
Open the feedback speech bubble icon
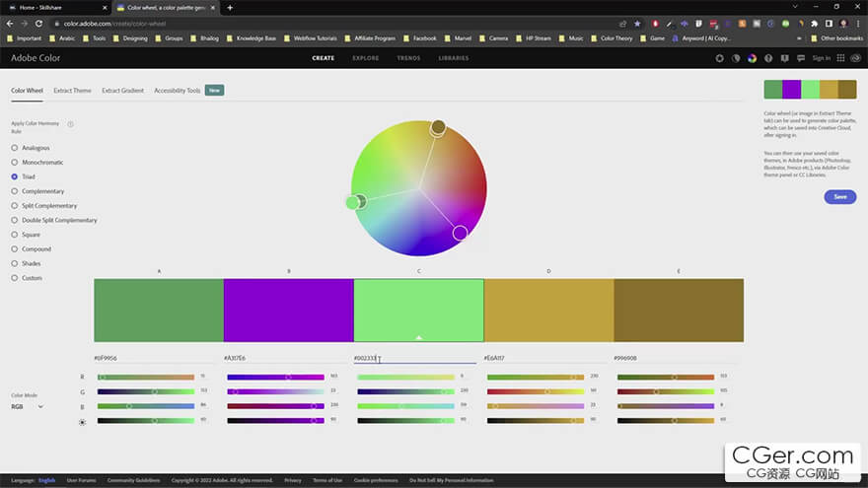(x=801, y=58)
